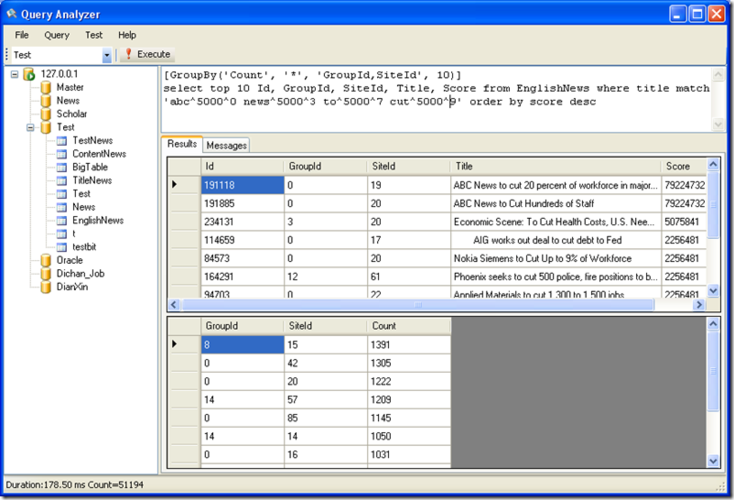This screenshot has width=734, height=500.
Task: Select the Scholar database node
Action: [72, 114]
